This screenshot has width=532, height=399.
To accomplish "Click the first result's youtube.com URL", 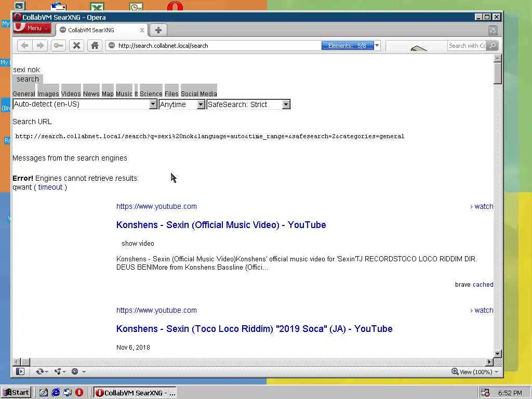I will click(x=156, y=206).
